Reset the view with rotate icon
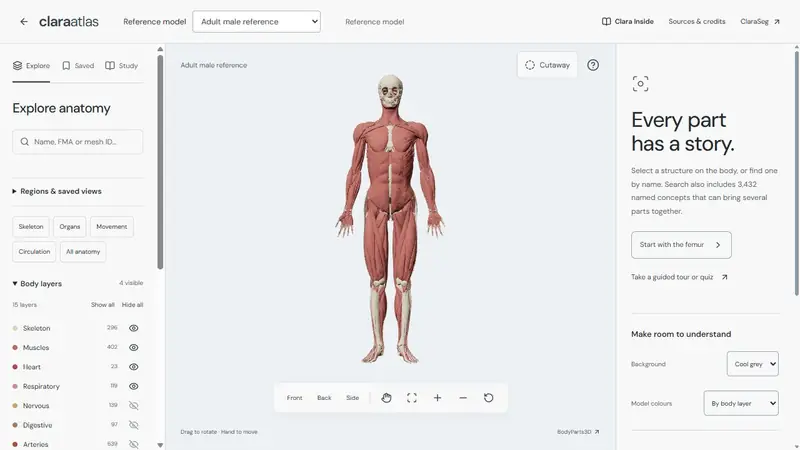 point(488,397)
